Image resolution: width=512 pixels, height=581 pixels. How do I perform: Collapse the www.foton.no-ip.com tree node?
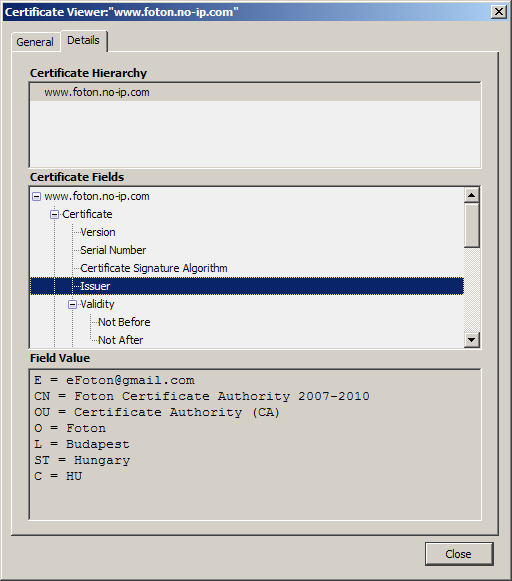pyautogui.click(x=36, y=196)
